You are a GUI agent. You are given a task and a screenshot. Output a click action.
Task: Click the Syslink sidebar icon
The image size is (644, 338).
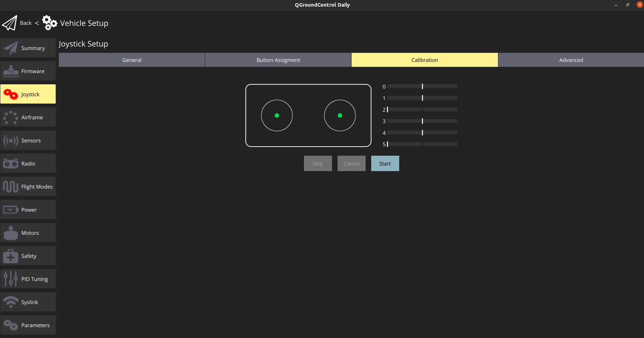pos(10,302)
